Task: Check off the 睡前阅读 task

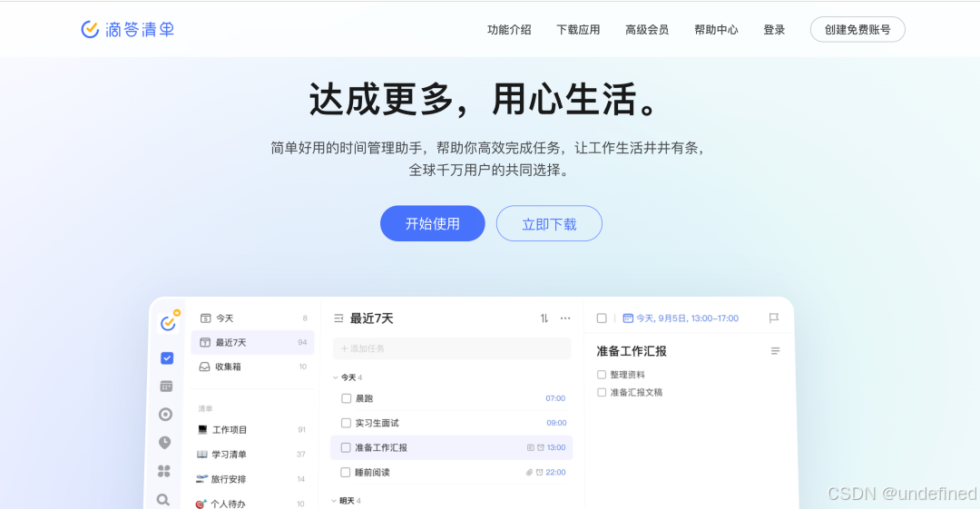Action: 345,472
